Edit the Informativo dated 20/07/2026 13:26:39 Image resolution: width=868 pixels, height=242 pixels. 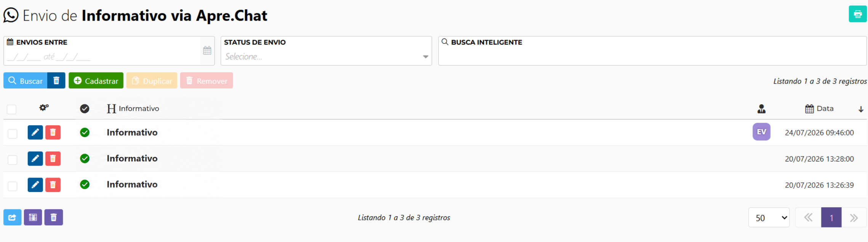[35, 185]
